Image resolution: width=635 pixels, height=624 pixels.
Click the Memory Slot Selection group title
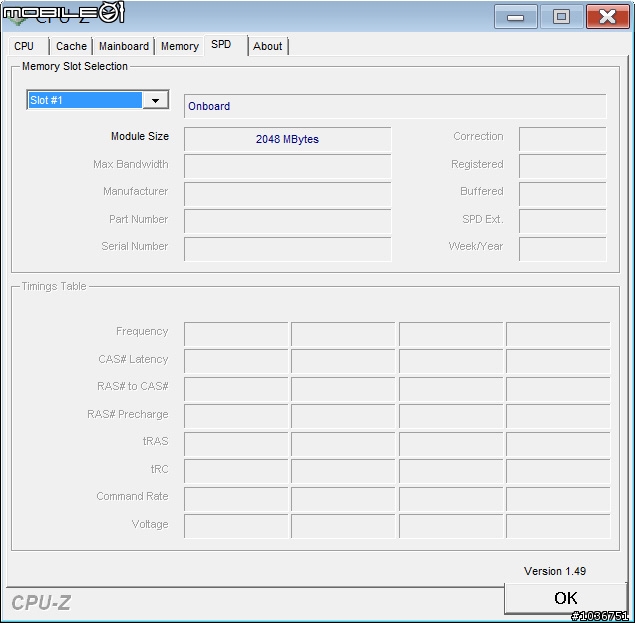click(75, 66)
